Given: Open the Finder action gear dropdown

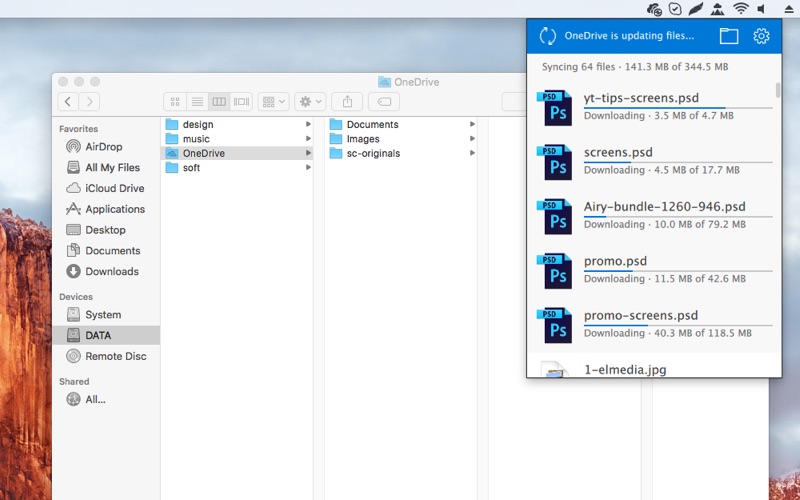Looking at the screenshot, I should [310, 102].
